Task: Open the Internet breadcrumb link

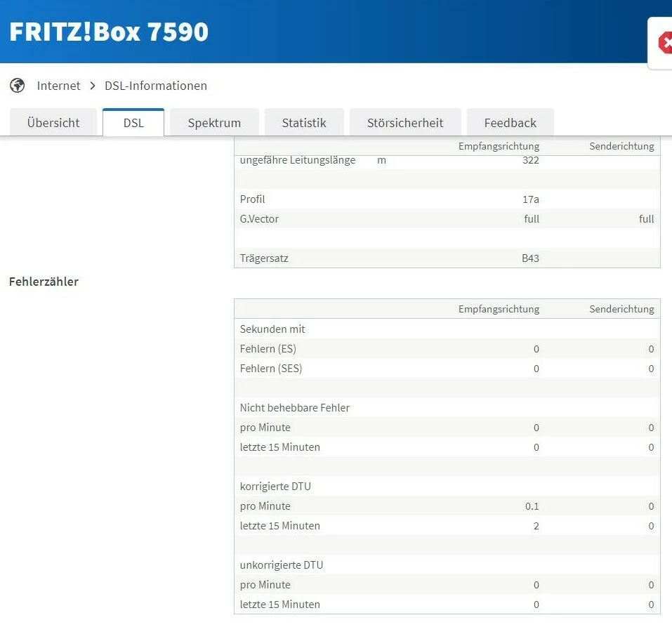Action: point(59,86)
